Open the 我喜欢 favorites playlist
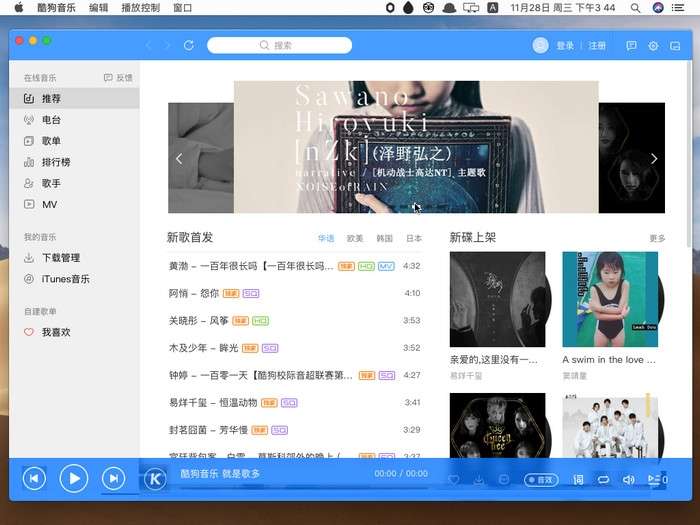This screenshot has height=525, width=700. coord(74,332)
